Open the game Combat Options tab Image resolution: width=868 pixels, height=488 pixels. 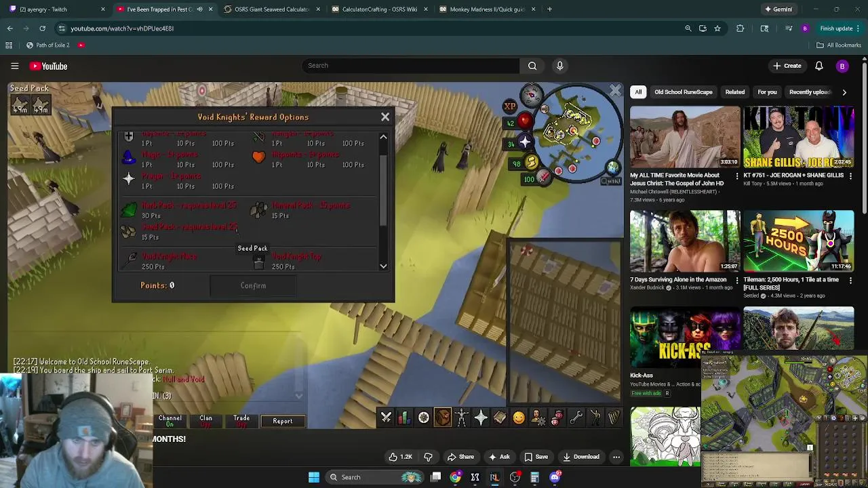point(386,418)
